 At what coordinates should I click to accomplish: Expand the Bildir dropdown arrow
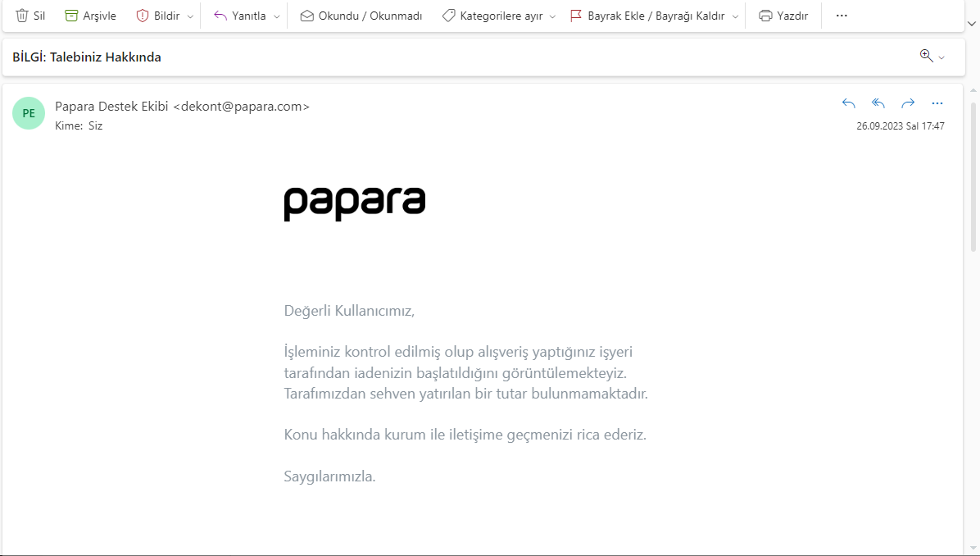tap(190, 16)
